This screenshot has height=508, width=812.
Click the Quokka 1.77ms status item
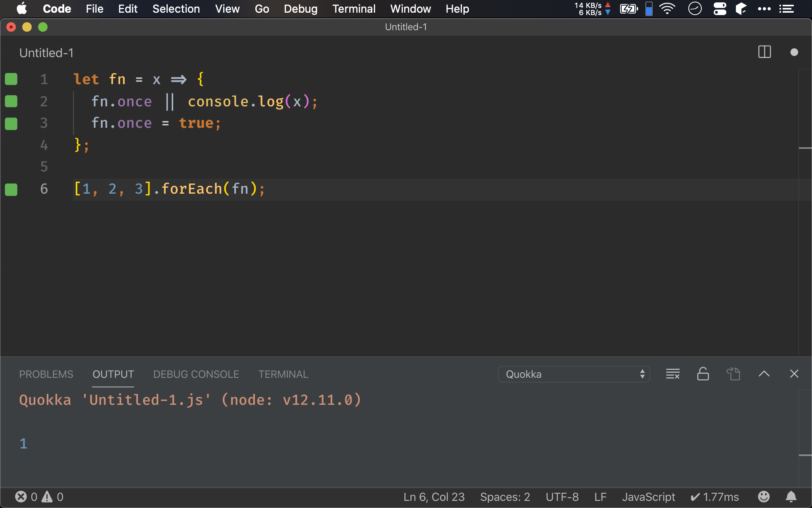coord(714,496)
